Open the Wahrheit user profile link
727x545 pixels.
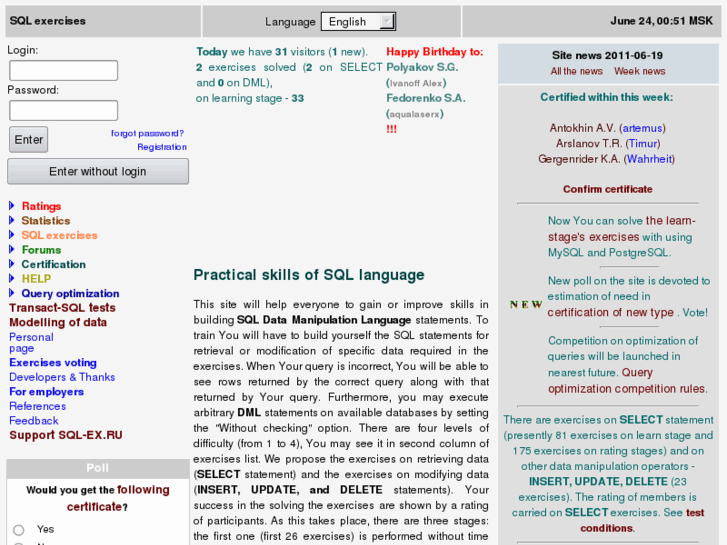650,159
